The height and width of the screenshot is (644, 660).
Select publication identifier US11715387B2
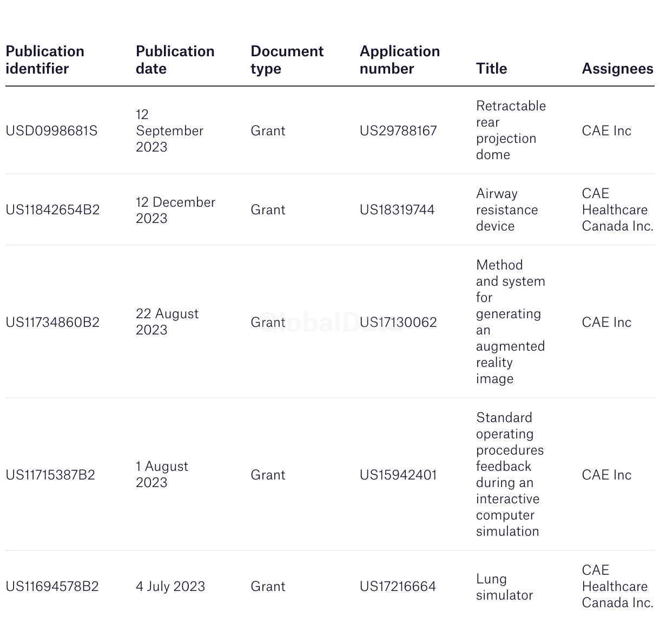pos(50,475)
